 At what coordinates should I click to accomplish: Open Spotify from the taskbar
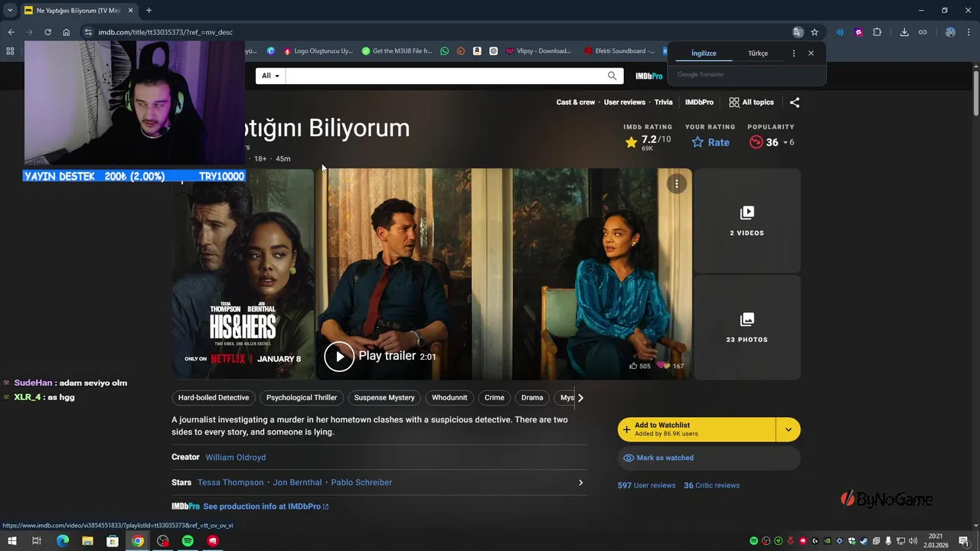pos(188,541)
